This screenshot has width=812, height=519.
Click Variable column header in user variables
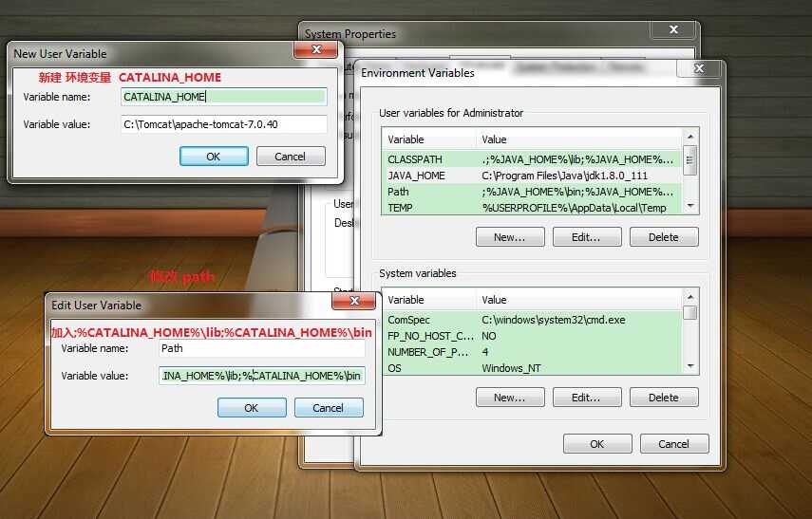(428, 139)
